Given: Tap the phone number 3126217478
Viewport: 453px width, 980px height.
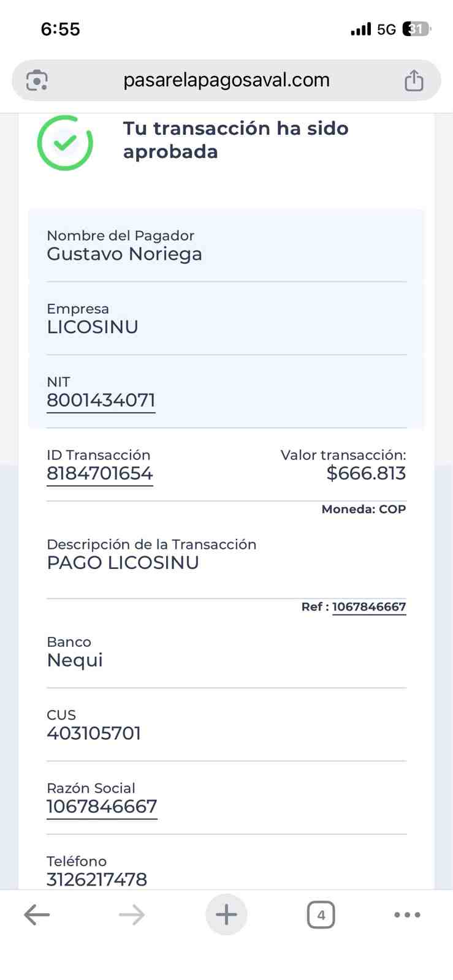Looking at the screenshot, I should 97,880.
